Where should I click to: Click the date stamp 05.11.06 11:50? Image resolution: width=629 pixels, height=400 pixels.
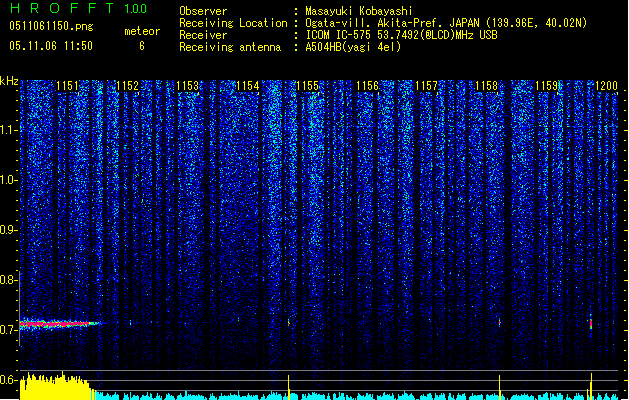51,46
